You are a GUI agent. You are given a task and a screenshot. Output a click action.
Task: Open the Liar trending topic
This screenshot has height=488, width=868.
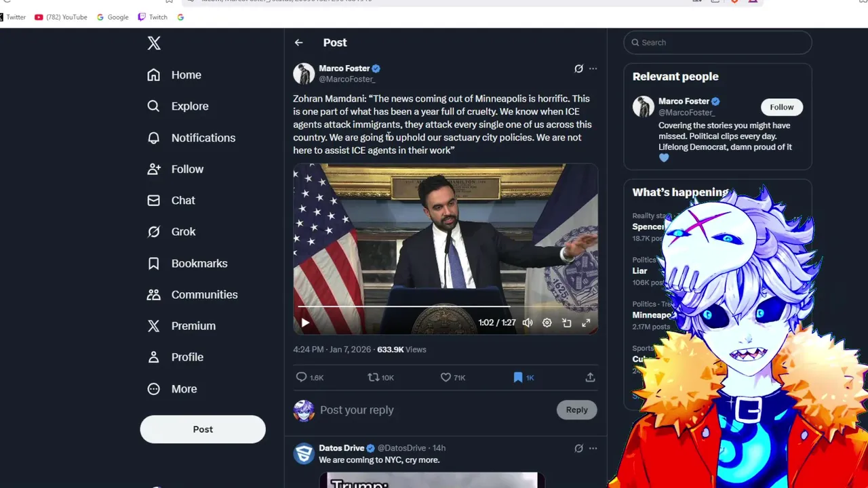tap(640, 271)
